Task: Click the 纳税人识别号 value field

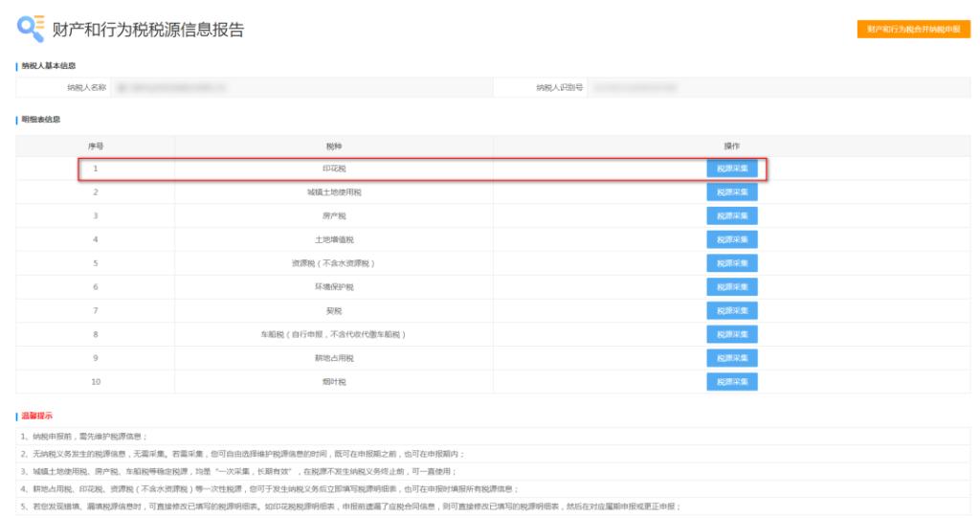Action: click(x=775, y=87)
